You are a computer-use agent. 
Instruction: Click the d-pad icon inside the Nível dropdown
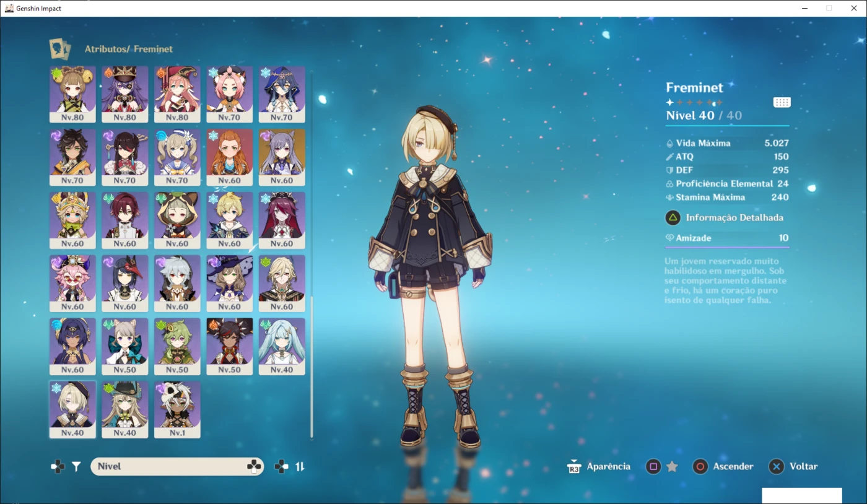click(x=254, y=466)
